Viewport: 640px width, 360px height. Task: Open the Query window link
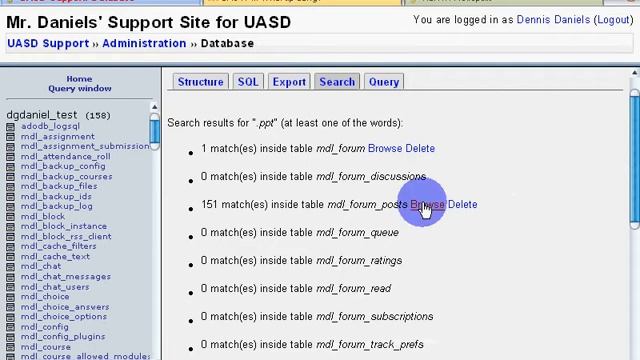point(80,89)
